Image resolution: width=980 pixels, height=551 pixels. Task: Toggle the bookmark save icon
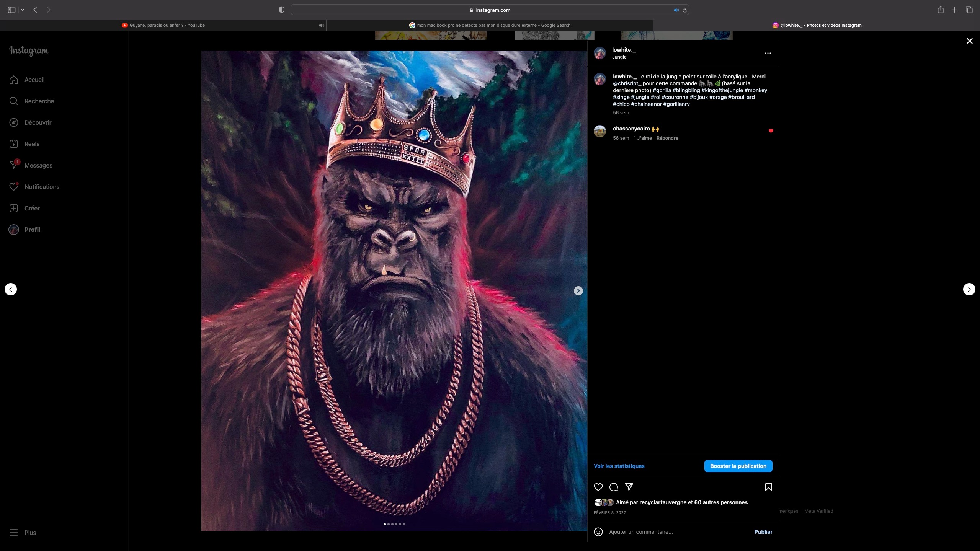pyautogui.click(x=768, y=487)
